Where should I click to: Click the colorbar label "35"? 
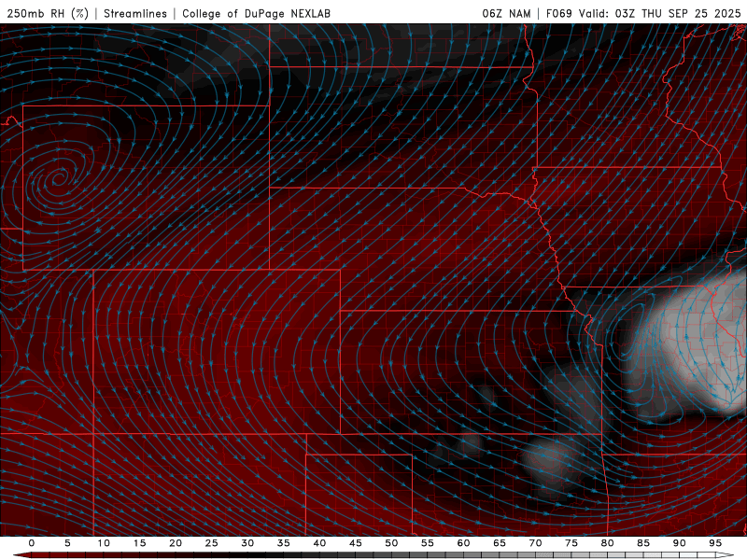[x=284, y=543]
